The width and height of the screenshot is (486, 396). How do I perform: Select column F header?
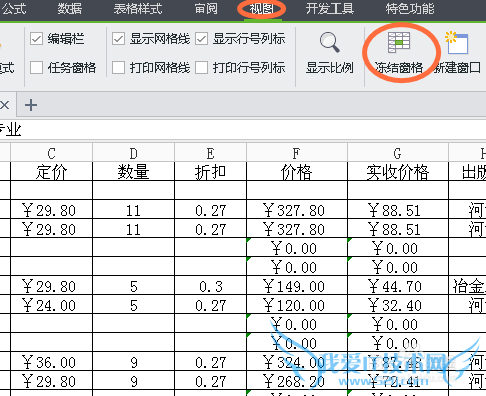pyautogui.click(x=297, y=153)
